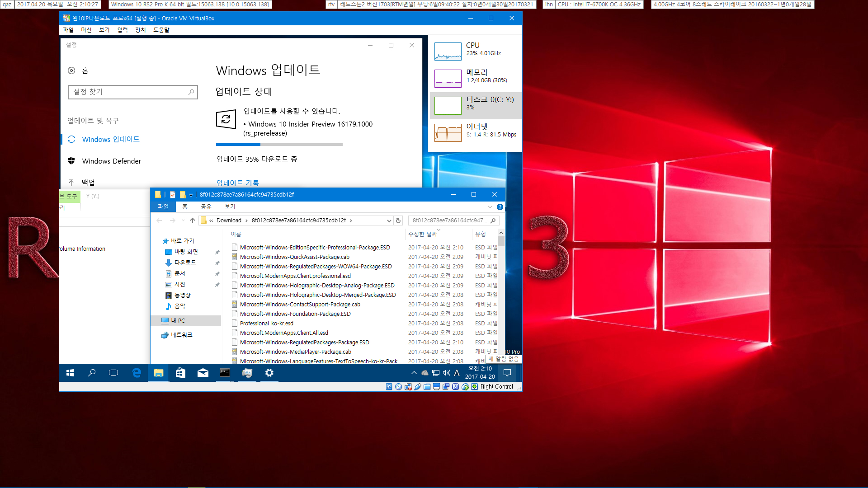Image resolution: width=868 pixels, height=488 pixels.
Task: Switch to Command Prompt taskbar icon
Action: pyautogui.click(x=225, y=373)
